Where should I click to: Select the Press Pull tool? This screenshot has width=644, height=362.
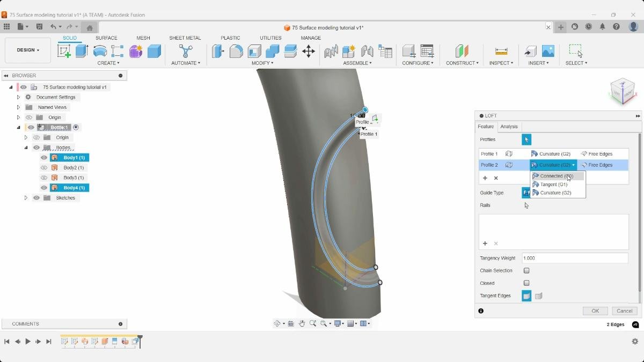(x=218, y=51)
